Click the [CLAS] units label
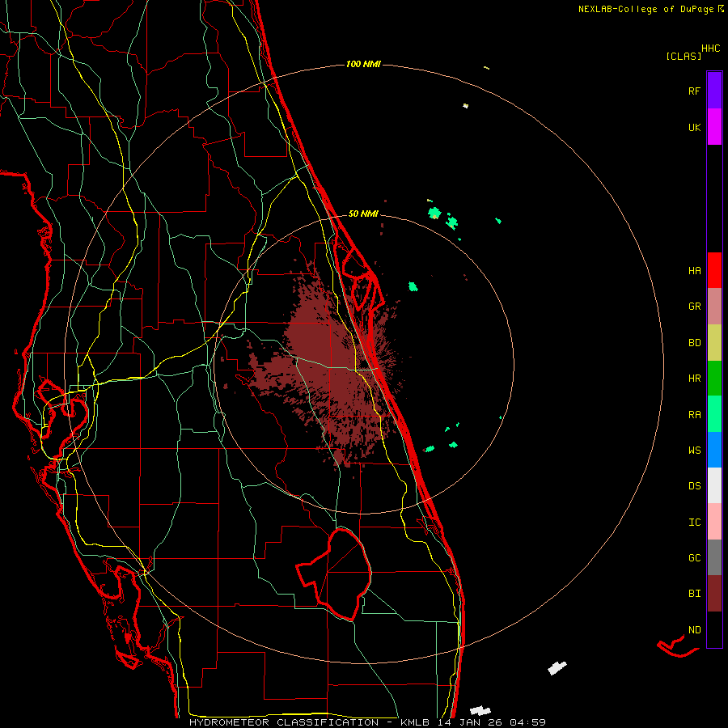 pos(684,56)
